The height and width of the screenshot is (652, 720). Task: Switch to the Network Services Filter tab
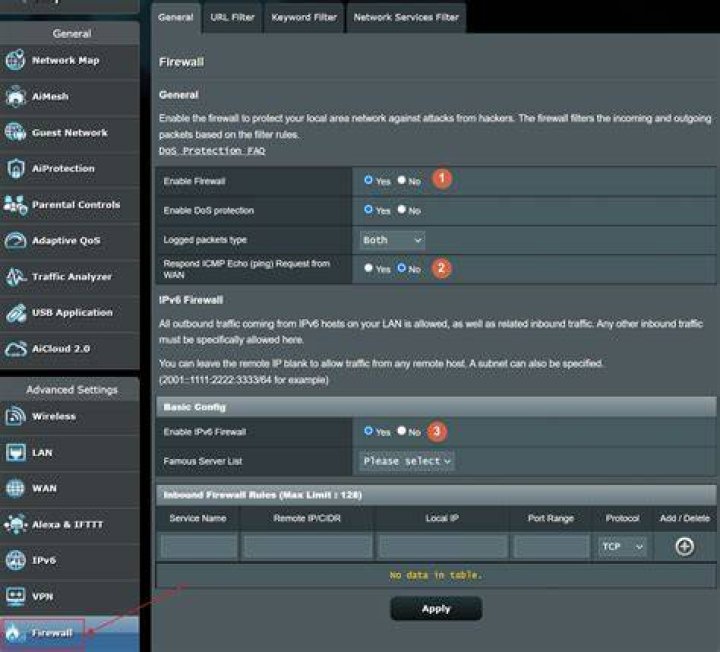[x=406, y=17]
